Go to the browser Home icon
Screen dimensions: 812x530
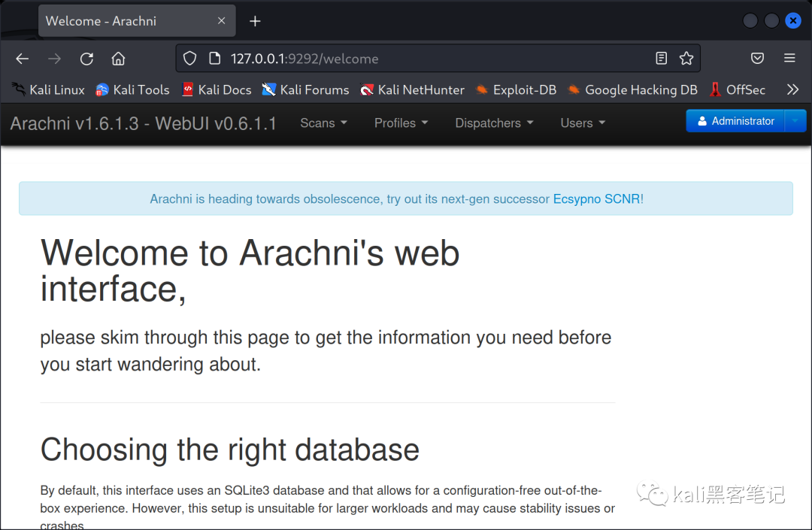[x=118, y=59]
